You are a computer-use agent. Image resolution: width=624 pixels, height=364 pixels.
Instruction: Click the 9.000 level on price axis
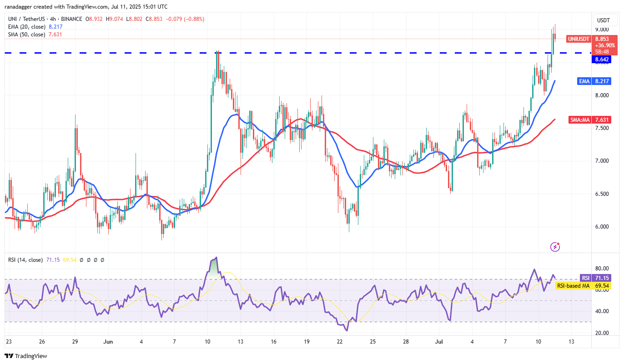coord(603,30)
